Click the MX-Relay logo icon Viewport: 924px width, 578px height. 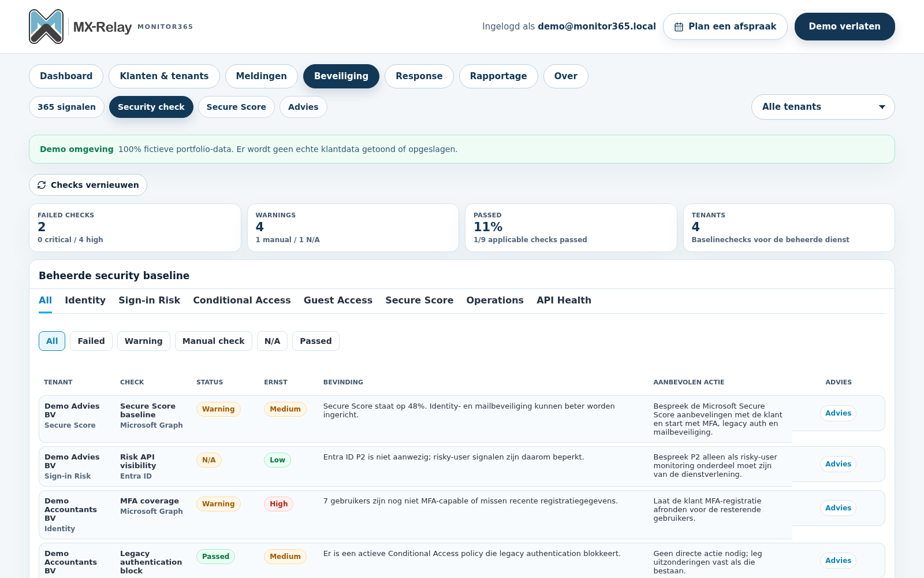[x=46, y=27]
